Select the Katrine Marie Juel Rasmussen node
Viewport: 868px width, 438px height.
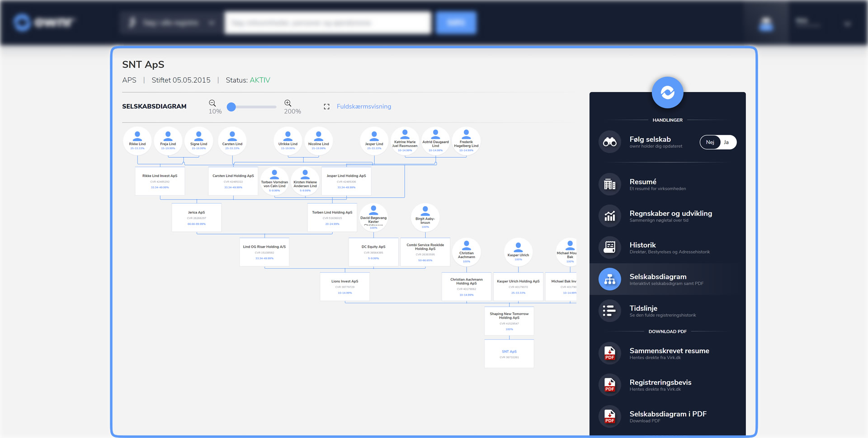tap(405, 141)
